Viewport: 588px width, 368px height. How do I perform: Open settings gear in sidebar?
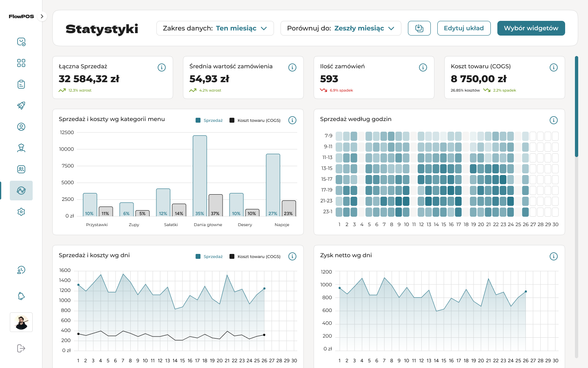point(21,212)
